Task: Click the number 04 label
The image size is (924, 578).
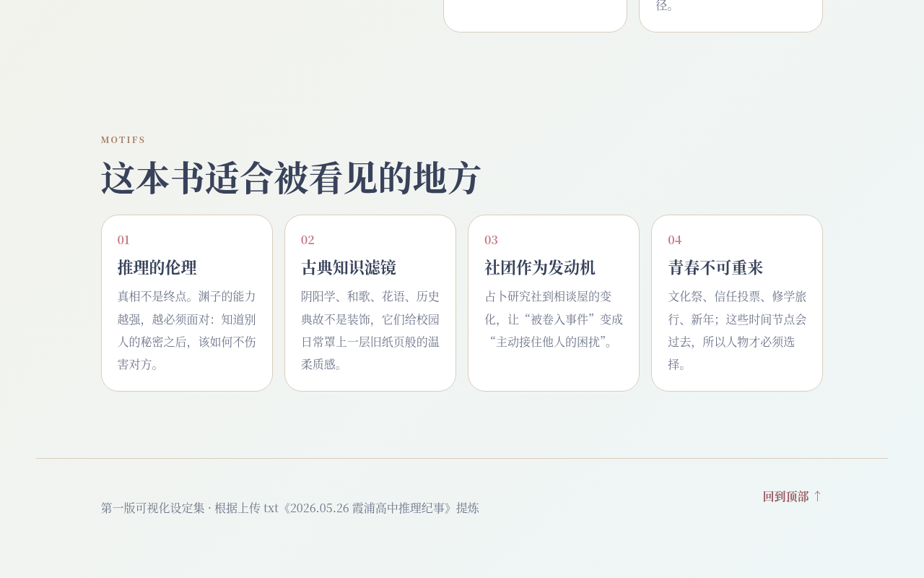Action: 674,240
